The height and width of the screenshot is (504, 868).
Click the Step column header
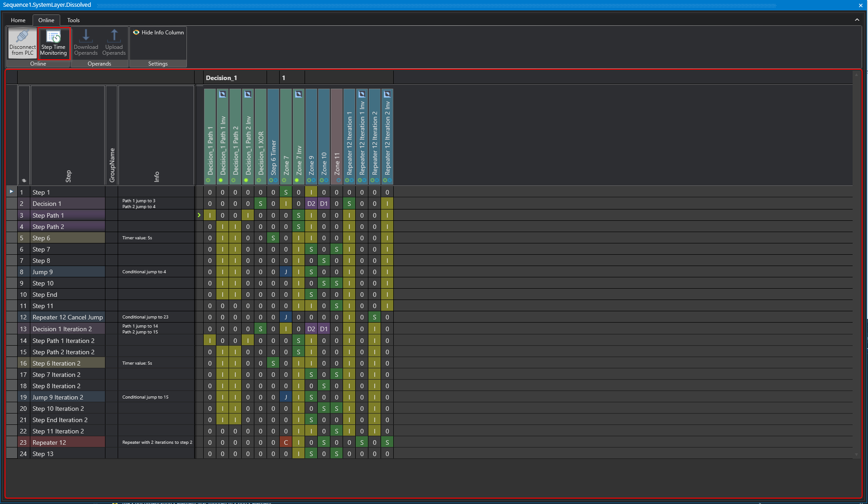[x=68, y=136]
